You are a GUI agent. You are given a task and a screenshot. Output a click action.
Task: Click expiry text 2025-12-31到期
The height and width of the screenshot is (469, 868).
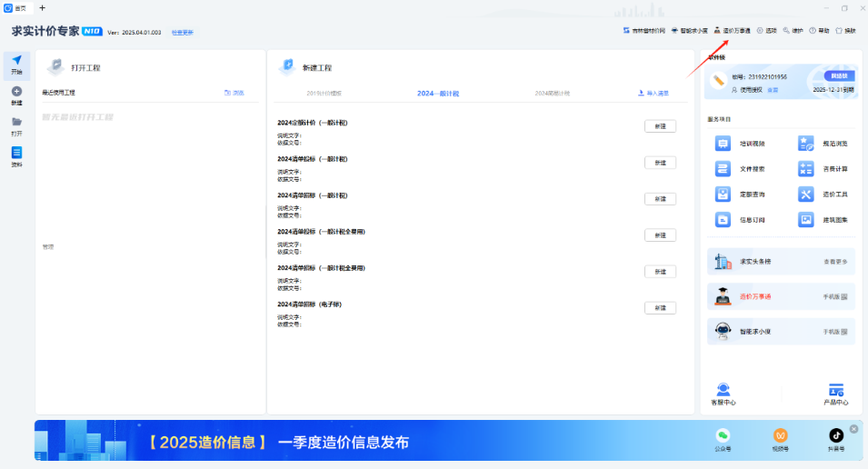[833, 90]
